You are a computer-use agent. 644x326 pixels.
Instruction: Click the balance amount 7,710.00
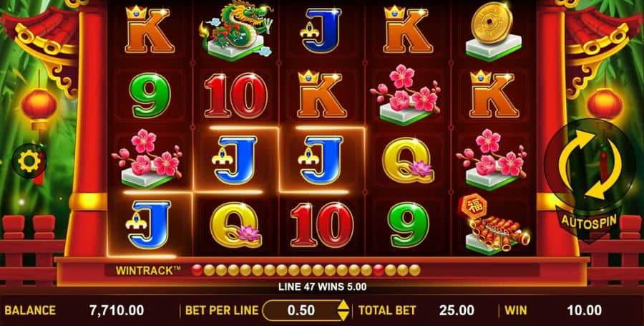click(x=117, y=310)
